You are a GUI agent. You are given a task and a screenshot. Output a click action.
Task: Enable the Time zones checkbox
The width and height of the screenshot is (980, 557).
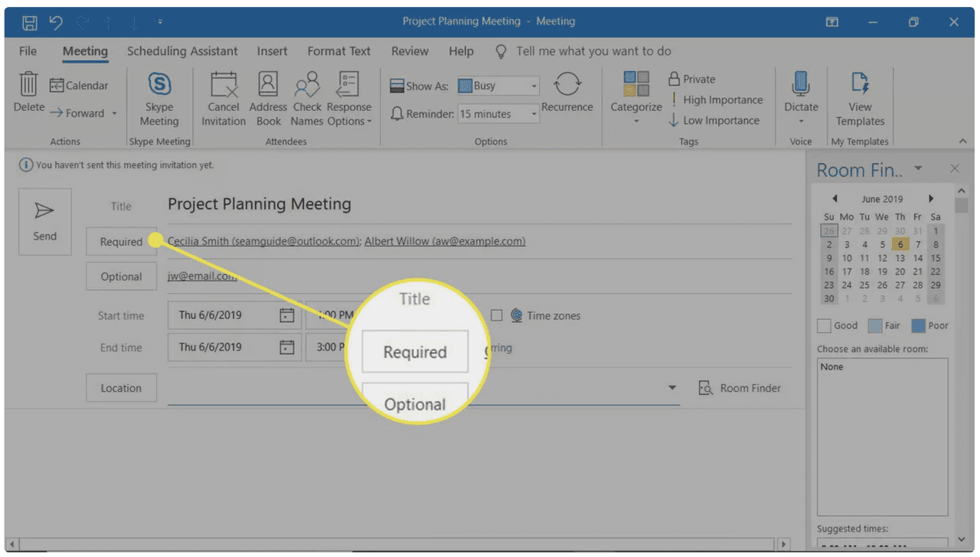point(496,315)
